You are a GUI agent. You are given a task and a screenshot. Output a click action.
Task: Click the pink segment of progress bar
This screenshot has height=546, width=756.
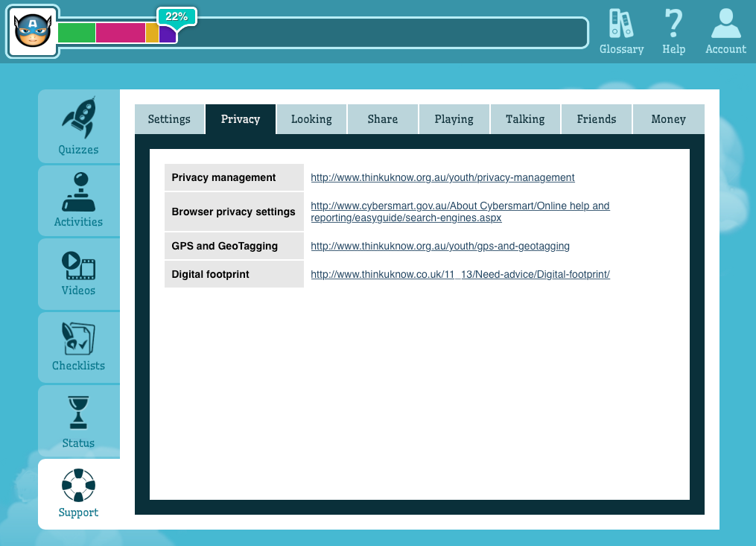click(x=120, y=33)
